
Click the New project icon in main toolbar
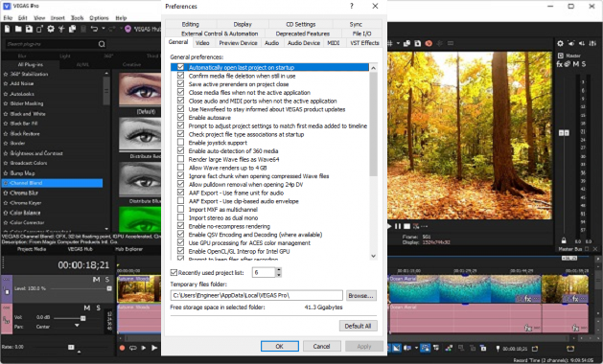coord(8,29)
